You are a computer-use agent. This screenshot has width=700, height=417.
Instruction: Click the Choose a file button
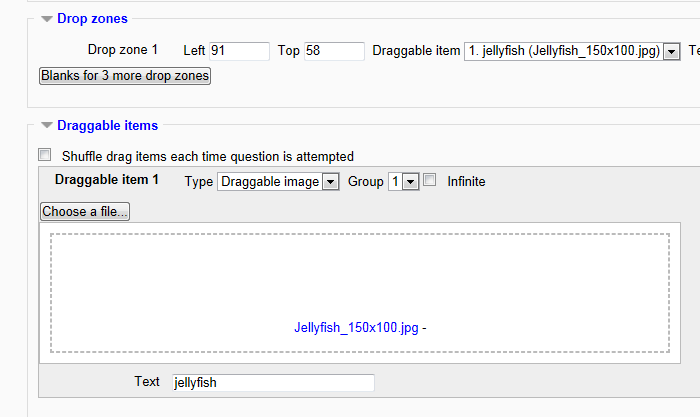click(x=85, y=212)
